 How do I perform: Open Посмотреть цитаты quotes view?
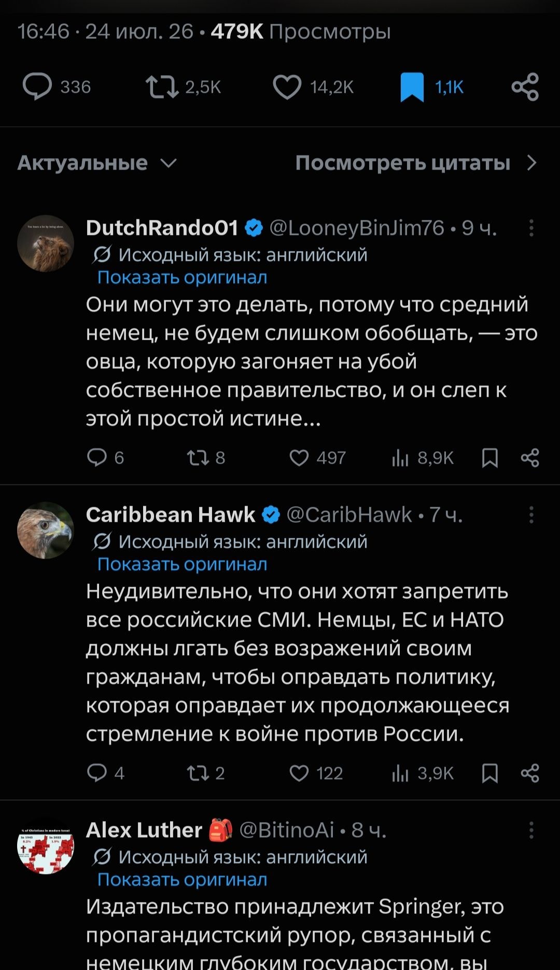[x=416, y=163]
